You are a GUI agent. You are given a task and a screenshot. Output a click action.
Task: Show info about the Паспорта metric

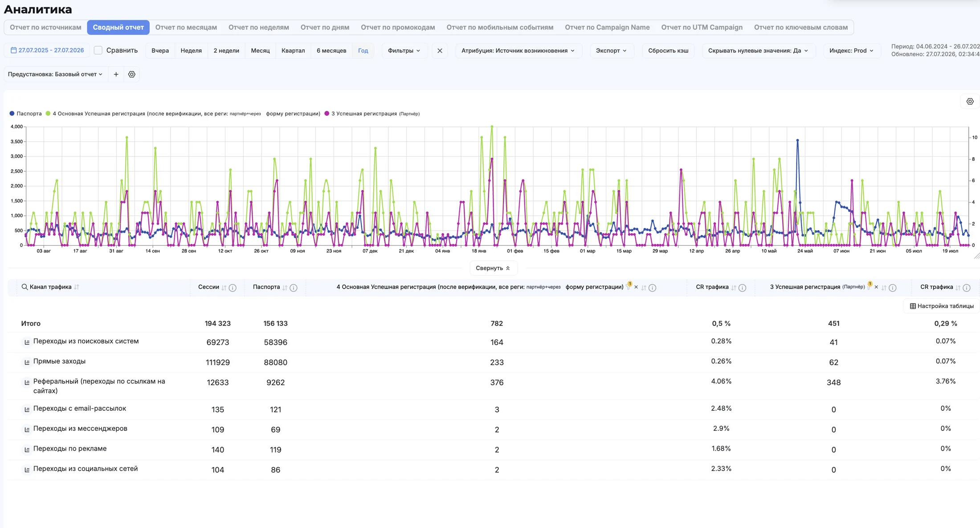point(294,288)
